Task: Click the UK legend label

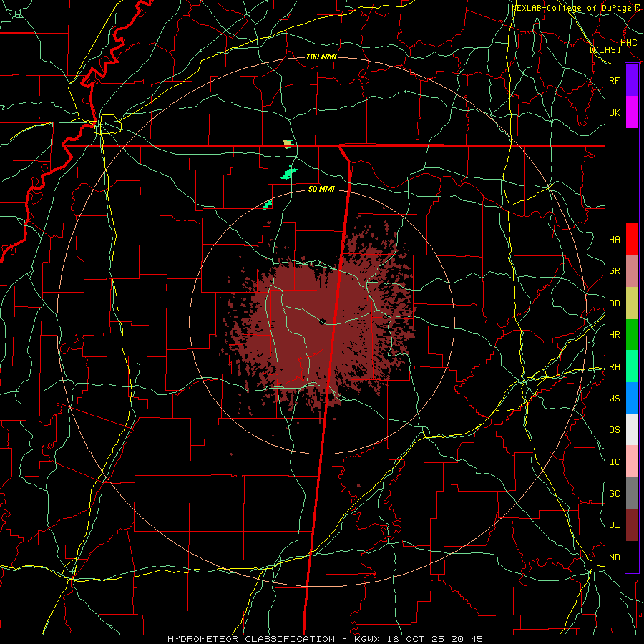Action: click(615, 112)
